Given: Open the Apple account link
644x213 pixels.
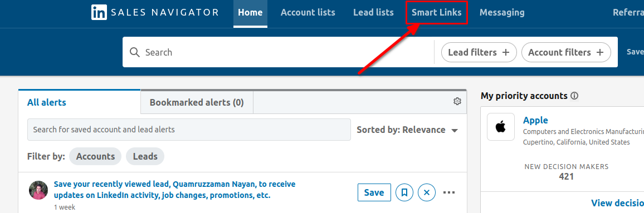Looking at the screenshot, I should pyautogui.click(x=535, y=120).
